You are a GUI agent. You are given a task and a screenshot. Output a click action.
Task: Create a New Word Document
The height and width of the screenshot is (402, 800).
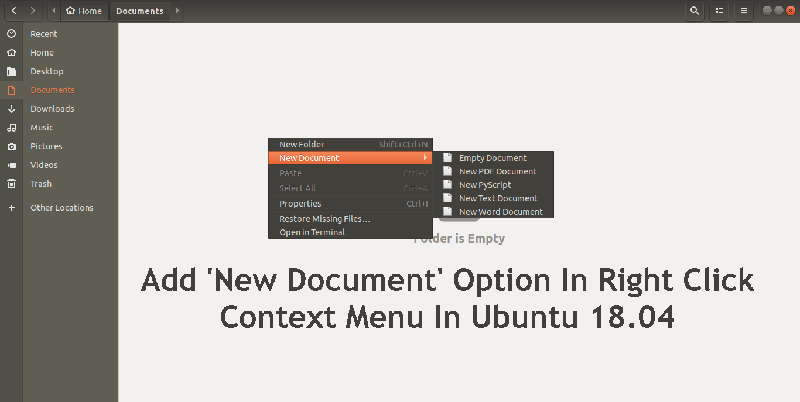[x=493, y=211]
